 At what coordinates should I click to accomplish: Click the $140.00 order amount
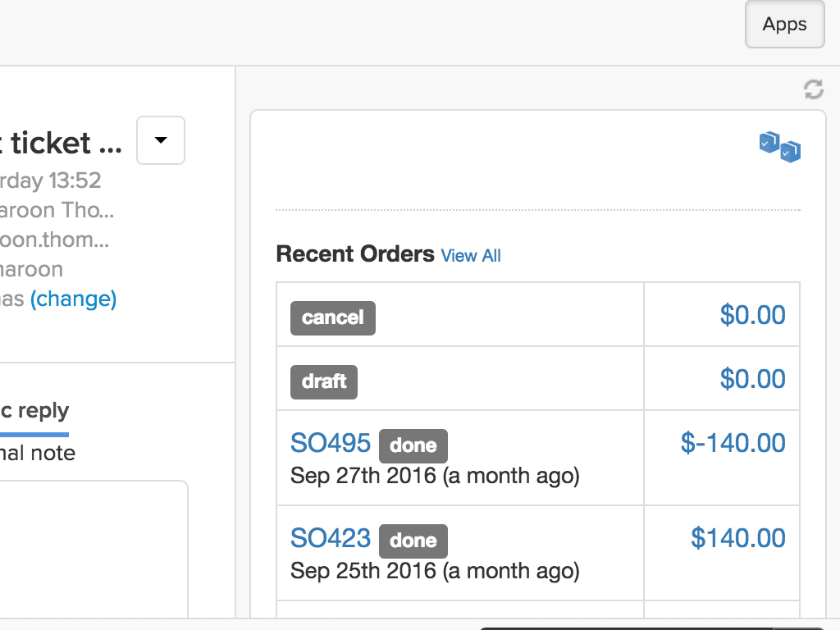click(x=737, y=538)
